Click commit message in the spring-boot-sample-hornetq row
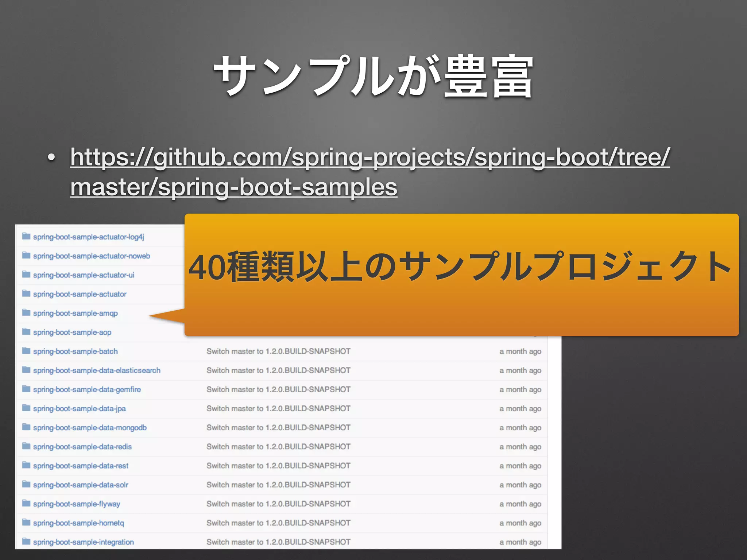Screen dimensions: 747x560 click(279, 523)
